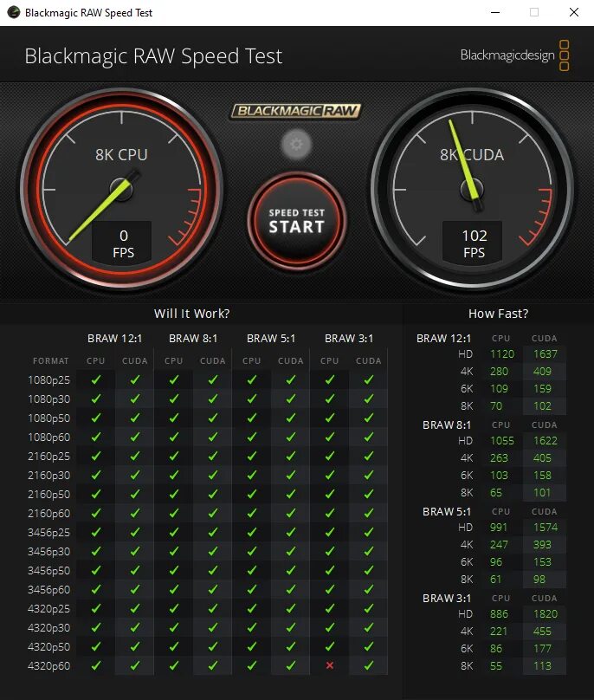Minimize the Blackmagic RAW Speed Test window

(495, 12)
